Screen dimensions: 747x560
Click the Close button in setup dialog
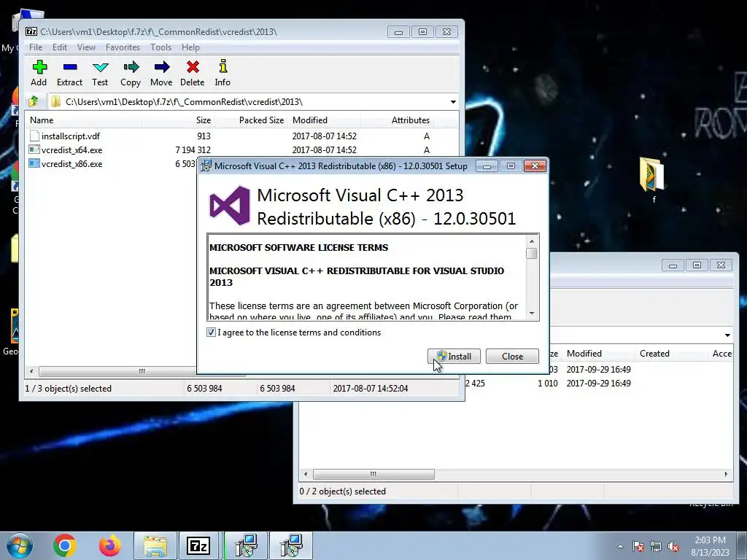[x=512, y=356]
